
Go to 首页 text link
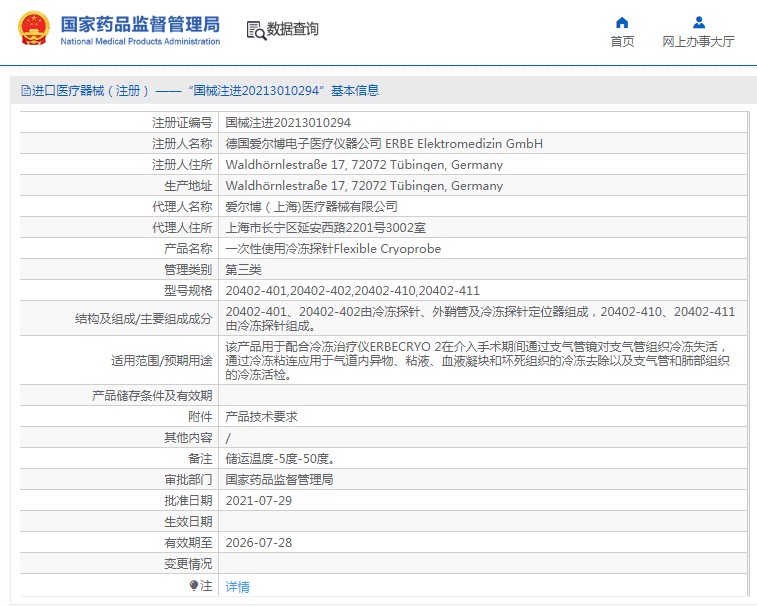(622, 42)
